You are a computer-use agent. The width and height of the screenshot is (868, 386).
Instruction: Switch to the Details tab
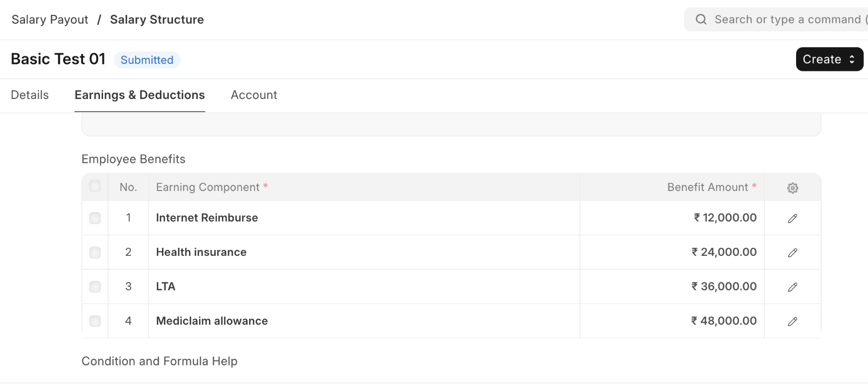pos(30,95)
